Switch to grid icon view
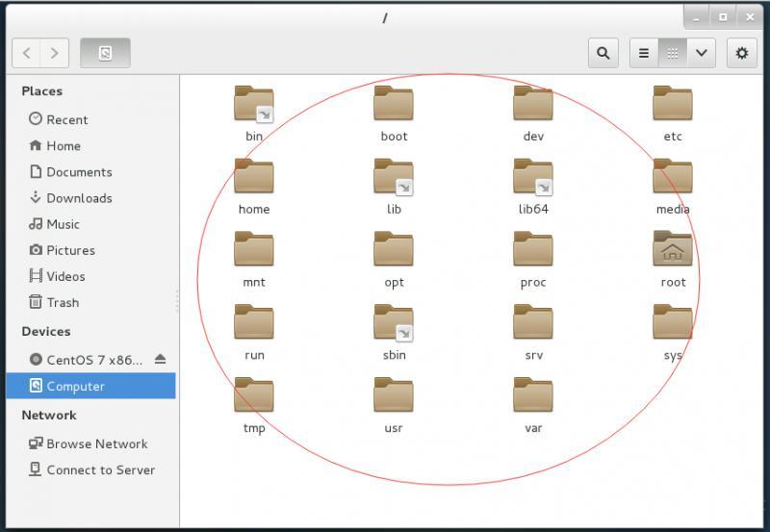770x532 pixels. click(672, 53)
